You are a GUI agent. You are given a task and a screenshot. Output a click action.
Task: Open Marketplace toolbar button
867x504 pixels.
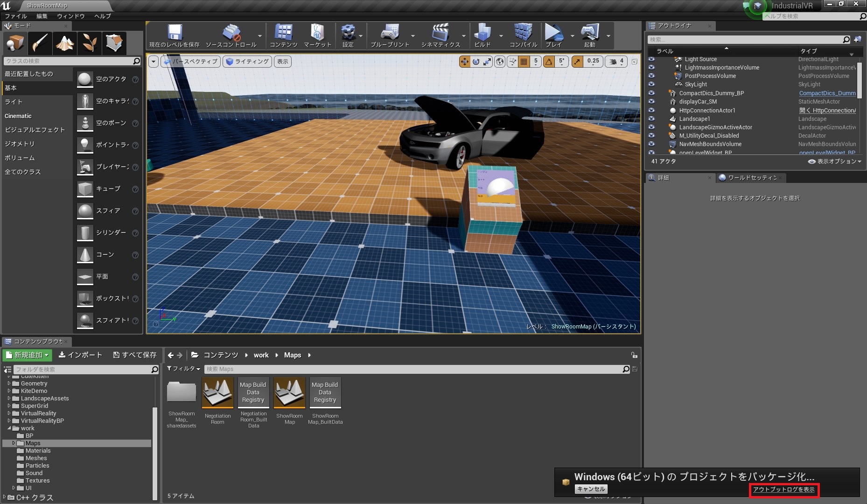click(x=317, y=36)
